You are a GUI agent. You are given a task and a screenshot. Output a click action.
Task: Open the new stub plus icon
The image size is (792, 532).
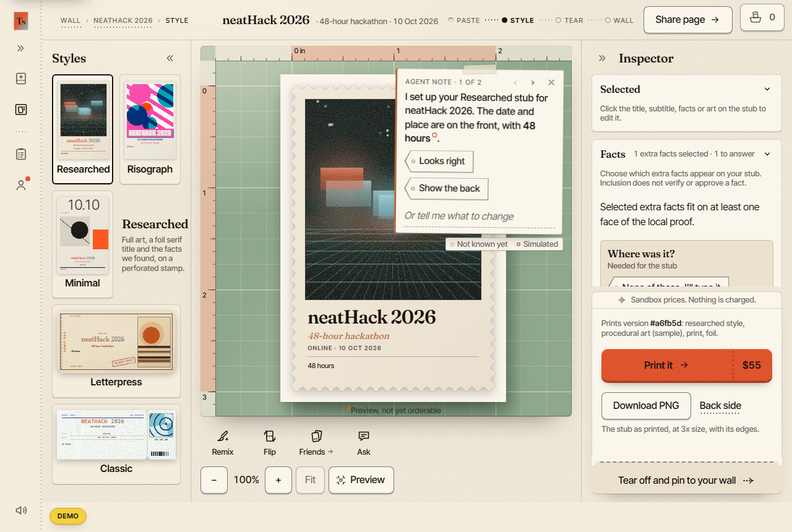[21, 79]
